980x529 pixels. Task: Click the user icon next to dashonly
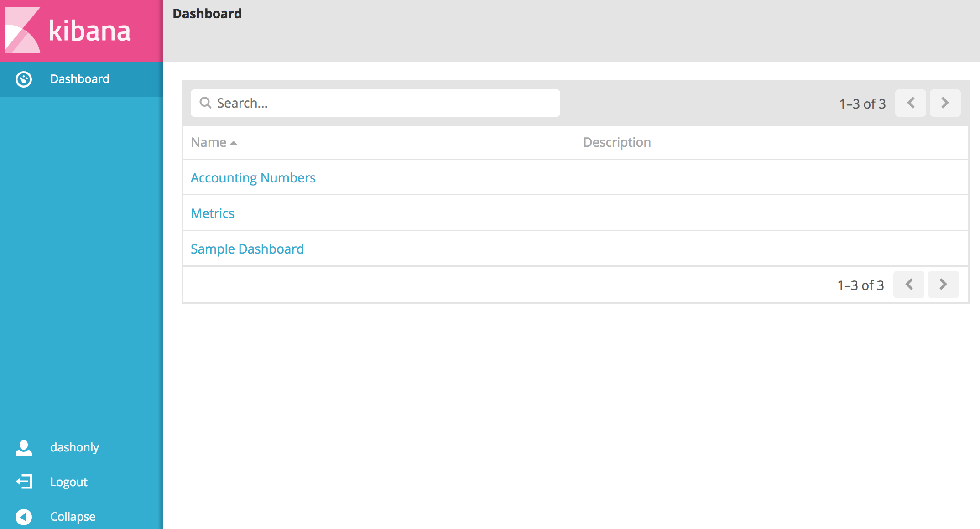(x=23, y=447)
